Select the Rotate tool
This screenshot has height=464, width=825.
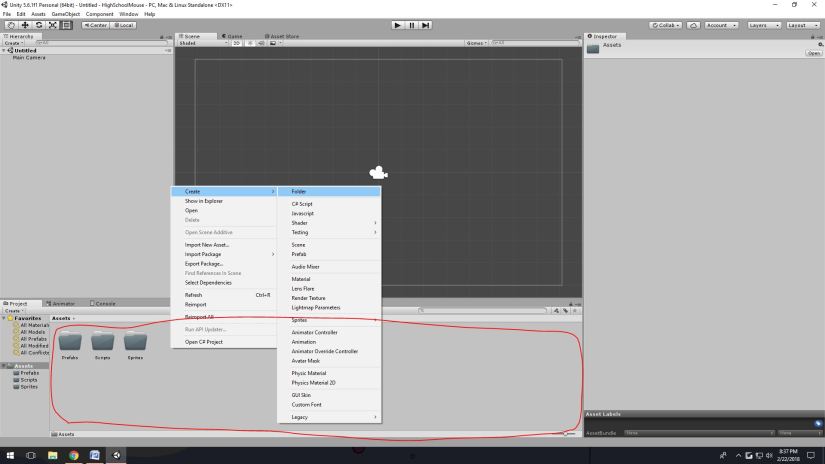click(x=39, y=25)
